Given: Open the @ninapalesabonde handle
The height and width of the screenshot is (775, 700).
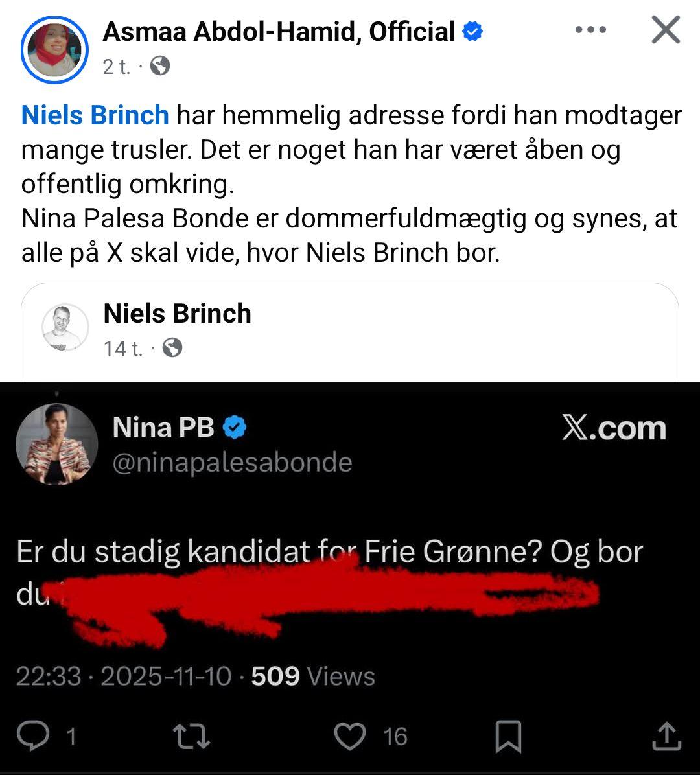Looking at the screenshot, I should (x=232, y=463).
